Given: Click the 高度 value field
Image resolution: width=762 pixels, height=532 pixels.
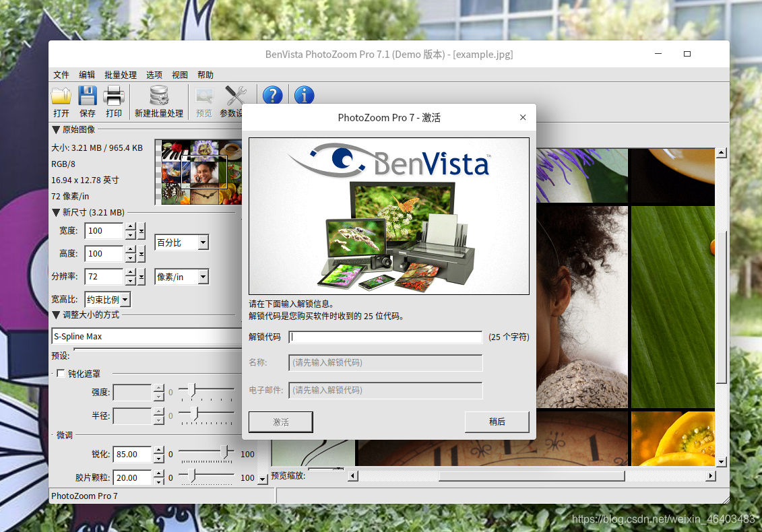Looking at the screenshot, I should coord(104,254).
